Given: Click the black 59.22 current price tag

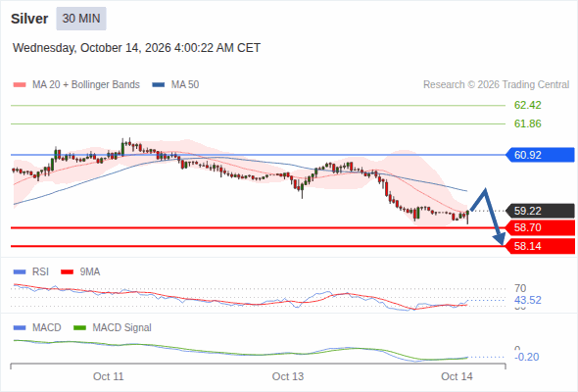Looking at the screenshot, I should [540, 211].
